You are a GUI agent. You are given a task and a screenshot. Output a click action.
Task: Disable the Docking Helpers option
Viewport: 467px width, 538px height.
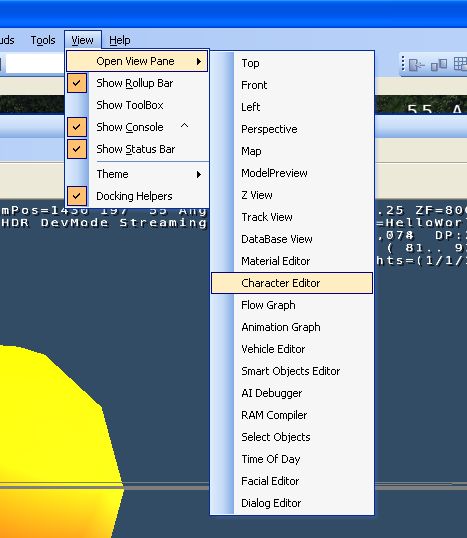click(77, 196)
